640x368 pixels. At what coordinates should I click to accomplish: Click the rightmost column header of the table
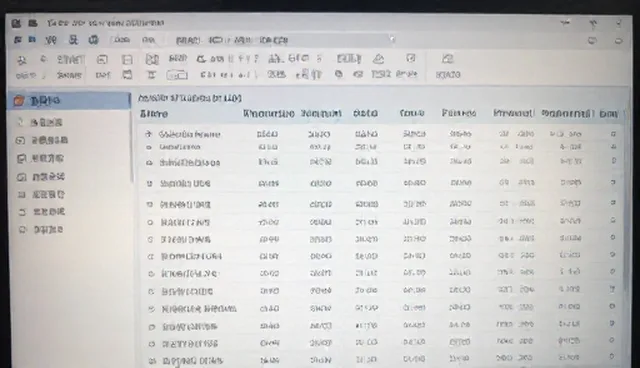(608, 114)
